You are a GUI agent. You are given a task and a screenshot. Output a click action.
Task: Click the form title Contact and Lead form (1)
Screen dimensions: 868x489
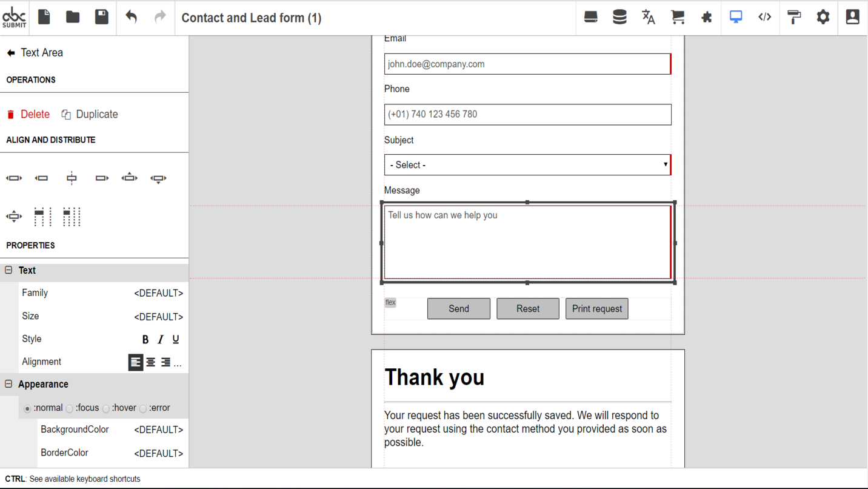(x=252, y=18)
